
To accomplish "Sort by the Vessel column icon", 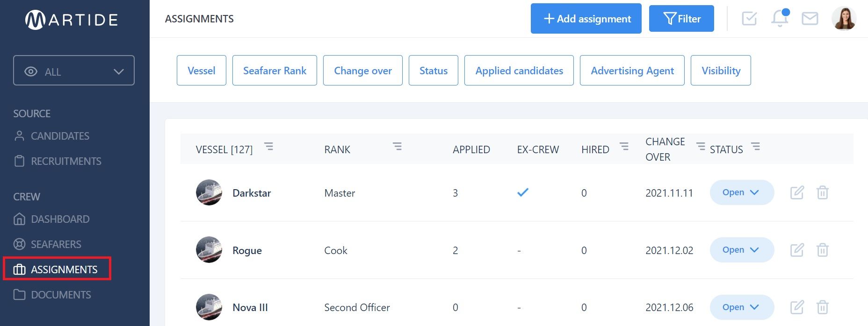I will (x=269, y=146).
